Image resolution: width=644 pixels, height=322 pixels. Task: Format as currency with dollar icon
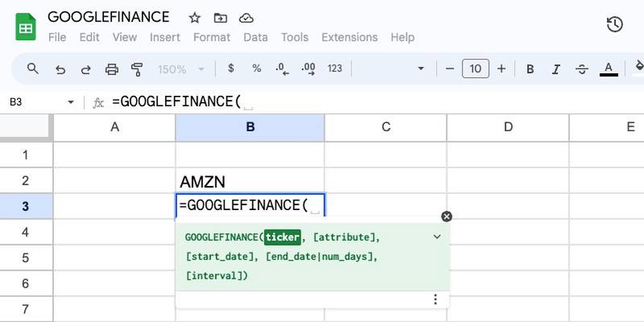click(x=231, y=68)
